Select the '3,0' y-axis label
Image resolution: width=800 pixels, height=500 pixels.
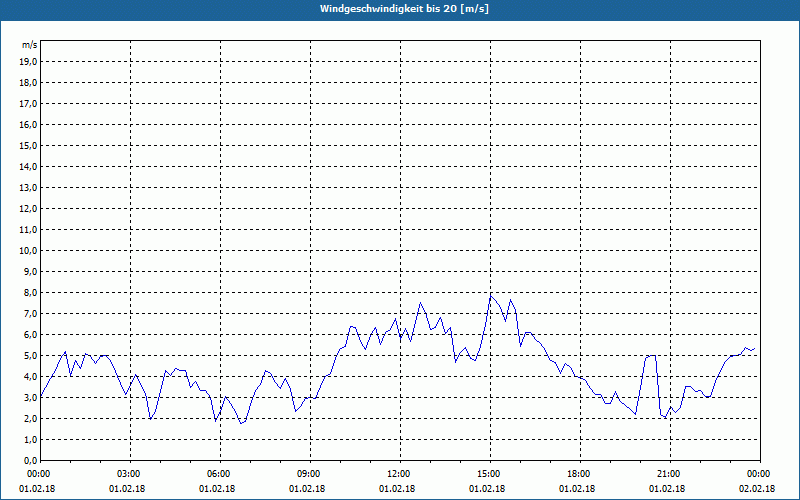pyautogui.click(x=31, y=397)
